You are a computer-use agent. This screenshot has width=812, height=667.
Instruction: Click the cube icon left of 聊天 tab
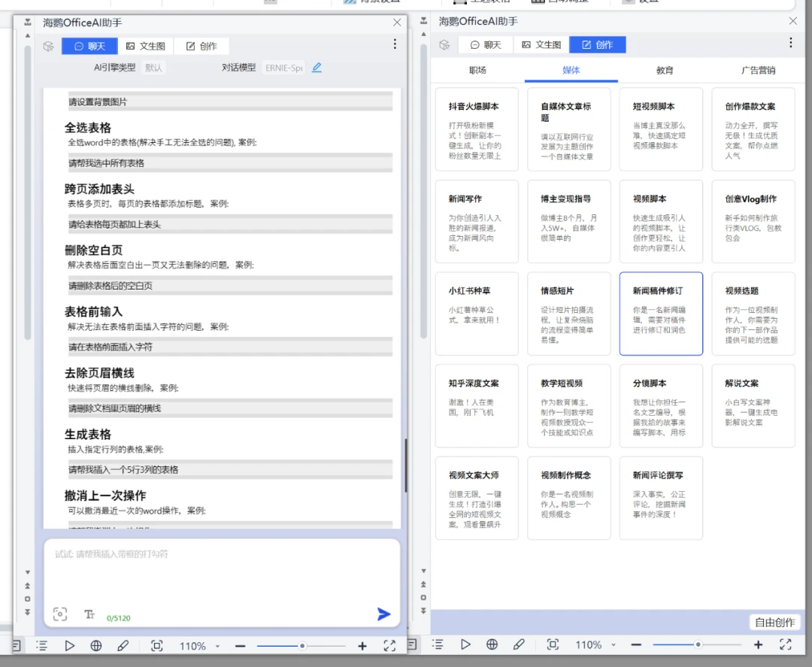point(48,46)
